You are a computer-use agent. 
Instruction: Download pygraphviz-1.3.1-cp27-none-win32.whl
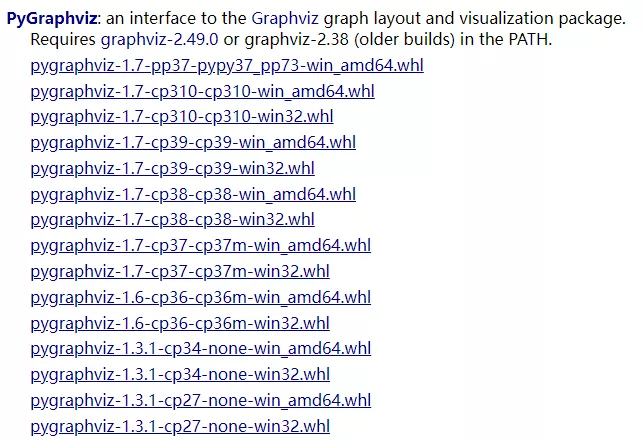tap(180, 426)
